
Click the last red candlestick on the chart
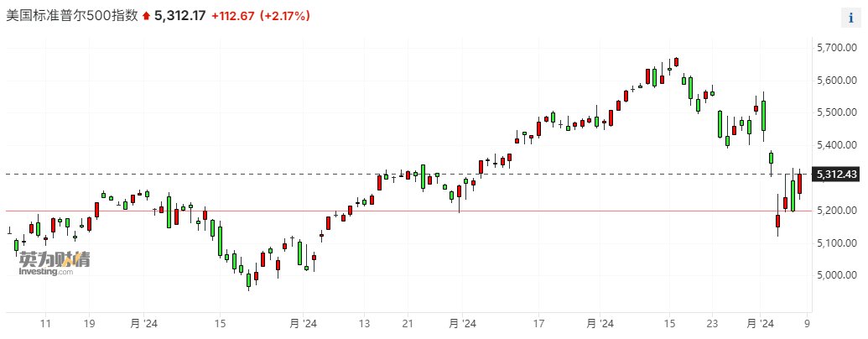coord(800,183)
